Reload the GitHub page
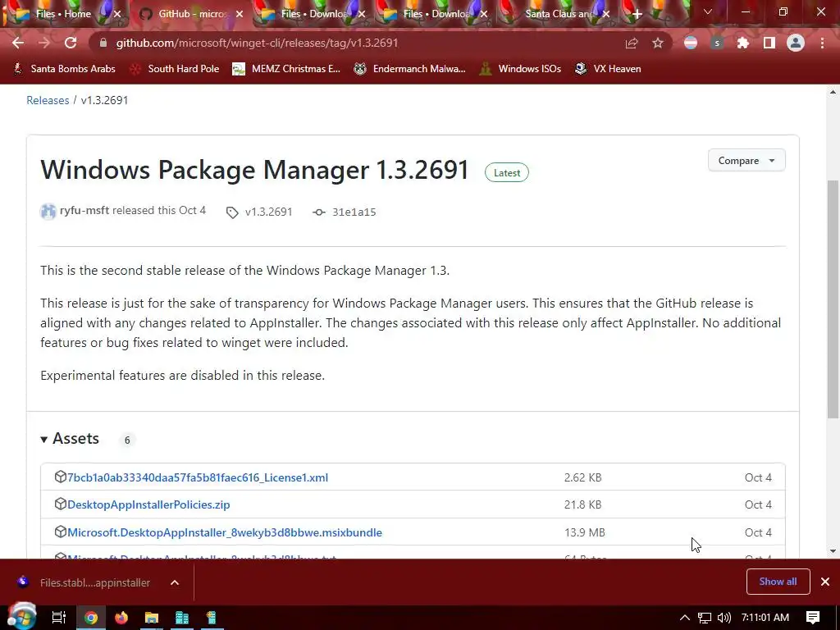Screen dimensions: 840x630 click(x=71, y=43)
